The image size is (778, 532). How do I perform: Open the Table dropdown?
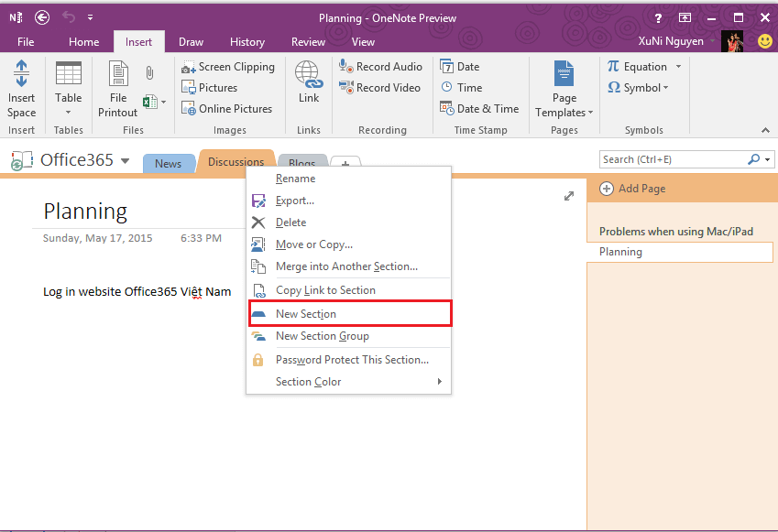pyautogui.click(x=69, y=112)
